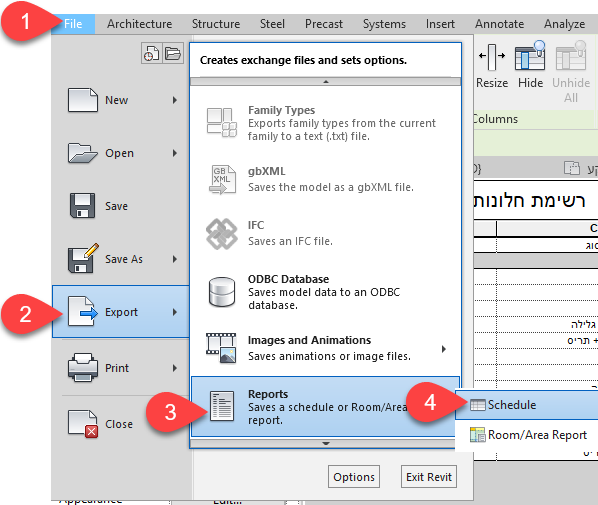This screenshot has width=598, height=505.
Task: Open the Insert ribbon tab
Action: tap(440, 24)
